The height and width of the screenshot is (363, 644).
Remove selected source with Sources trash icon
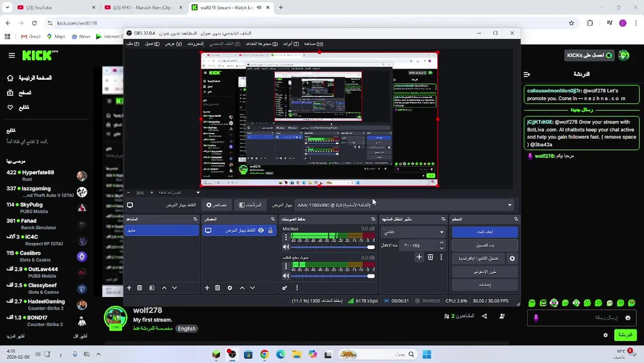[x=217, y=288]
